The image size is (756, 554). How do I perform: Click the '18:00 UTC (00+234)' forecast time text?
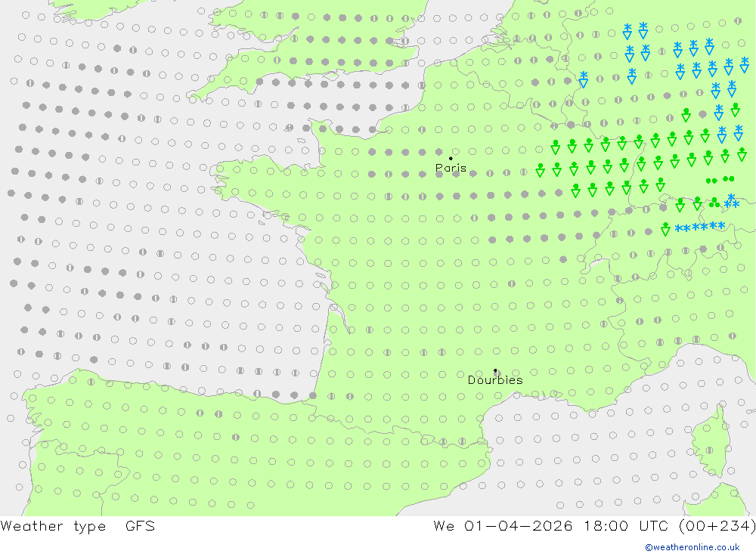tap(670, 526)
